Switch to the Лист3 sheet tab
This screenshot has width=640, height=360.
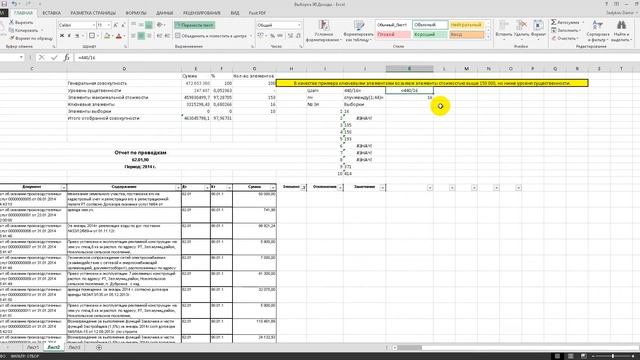74,347
